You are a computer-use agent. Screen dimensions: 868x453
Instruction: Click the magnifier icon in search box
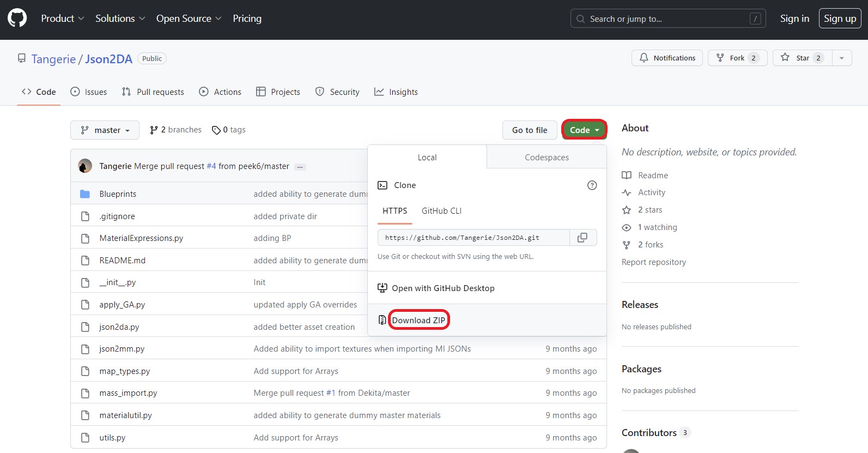coord(581,19)
